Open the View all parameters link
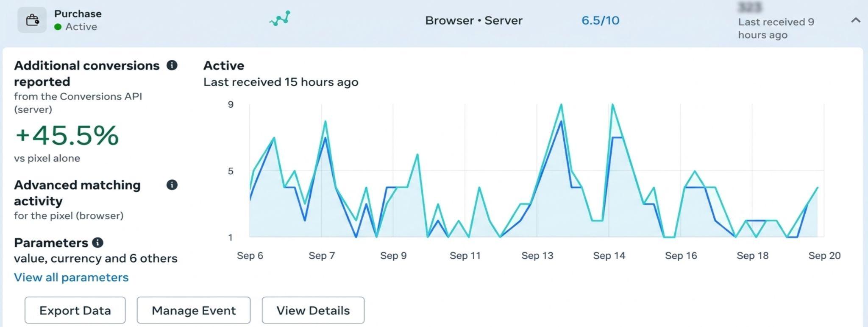 click(71, 277)
